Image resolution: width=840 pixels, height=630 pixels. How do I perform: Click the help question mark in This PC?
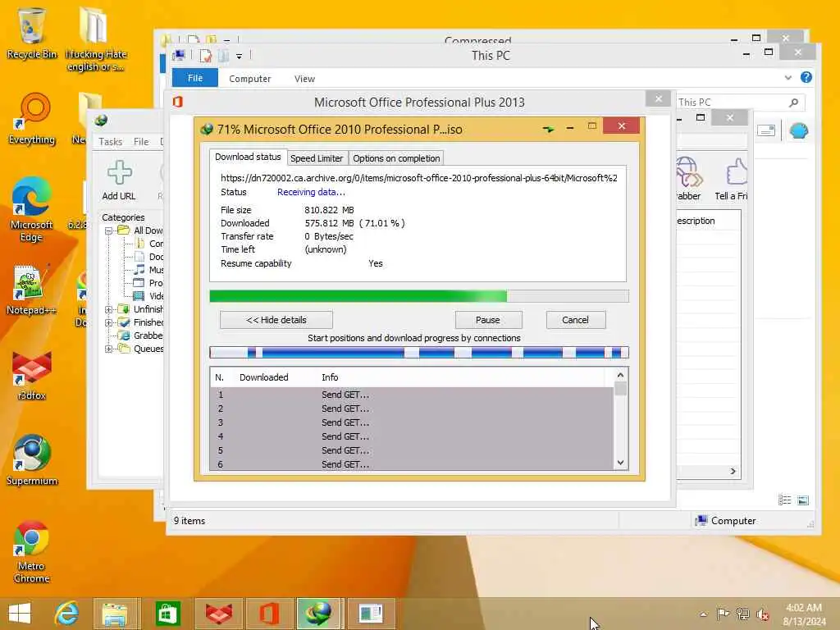tap(806, 77)
